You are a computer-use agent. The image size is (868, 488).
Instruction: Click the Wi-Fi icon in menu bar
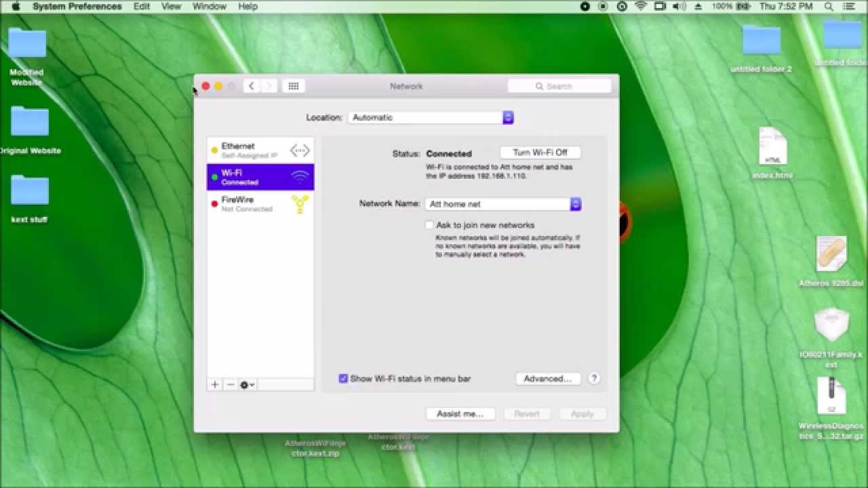(641, 6)
